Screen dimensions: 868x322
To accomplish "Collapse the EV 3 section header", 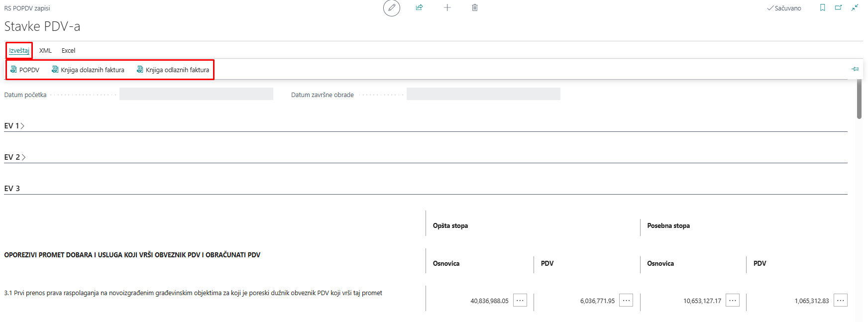I will pos(12,189).
